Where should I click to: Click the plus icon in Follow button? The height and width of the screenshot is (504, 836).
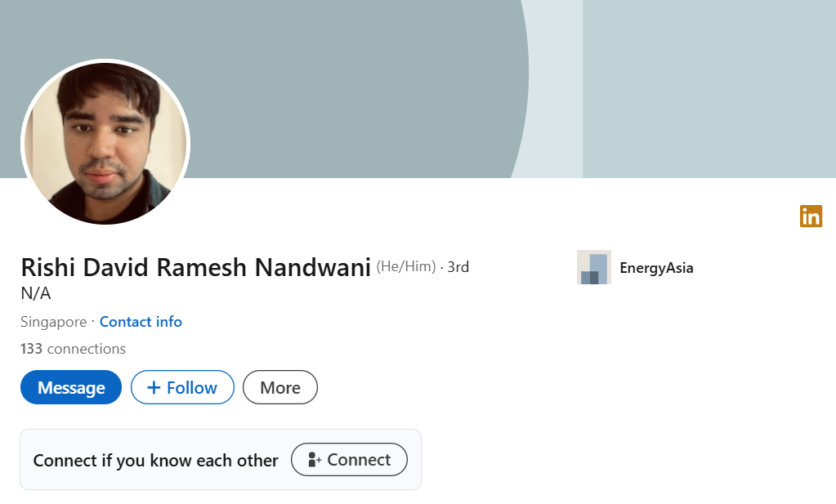coord(154,387)
